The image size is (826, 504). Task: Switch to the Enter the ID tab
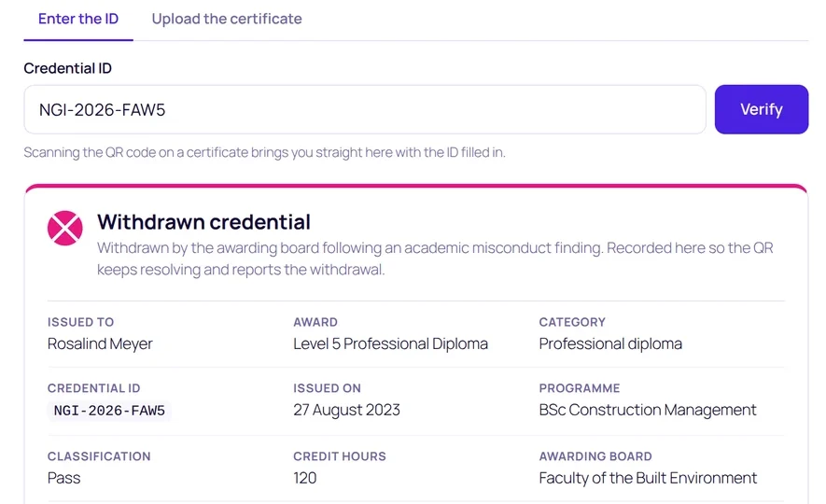[78, 19]
